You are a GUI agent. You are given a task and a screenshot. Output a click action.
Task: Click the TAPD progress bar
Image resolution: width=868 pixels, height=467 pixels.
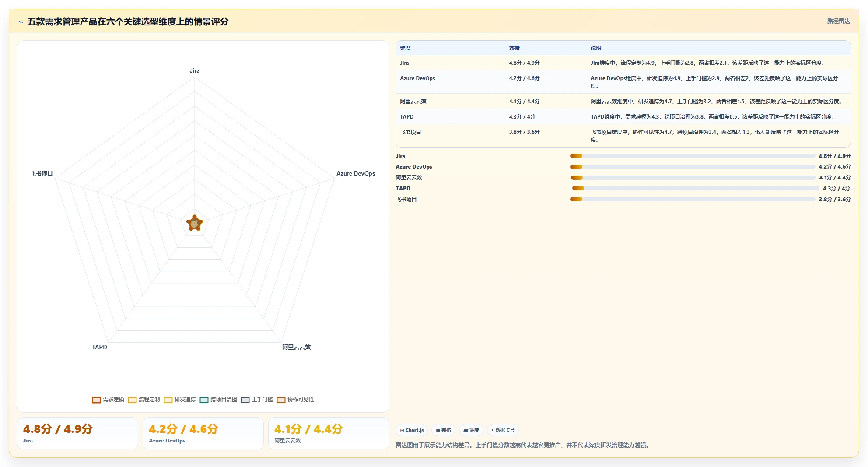point(696,188)
